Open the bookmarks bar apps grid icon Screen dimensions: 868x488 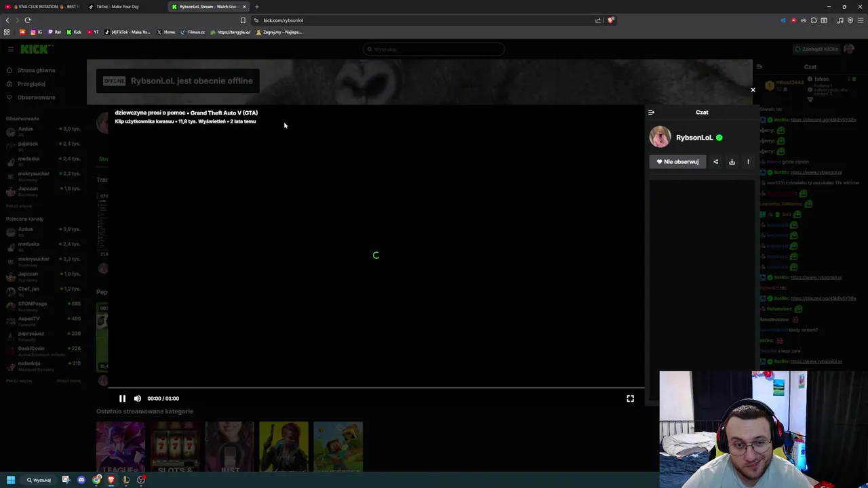click(7, 32)
